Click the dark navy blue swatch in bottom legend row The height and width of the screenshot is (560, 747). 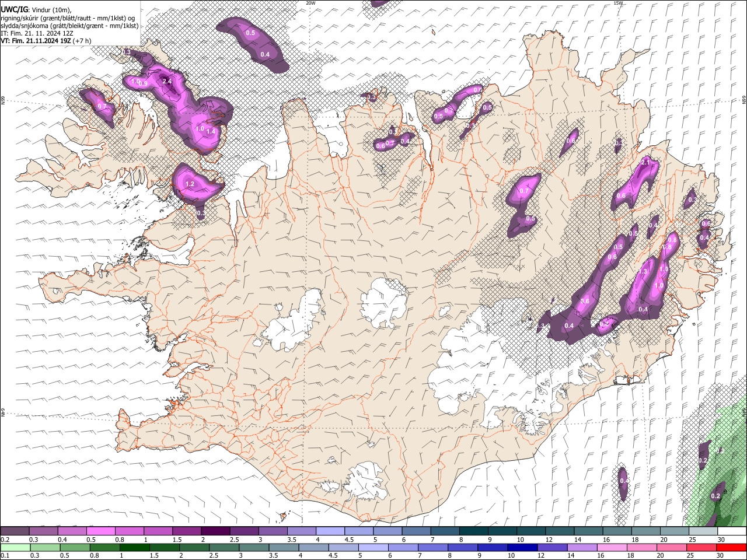(x=522, y=548)
